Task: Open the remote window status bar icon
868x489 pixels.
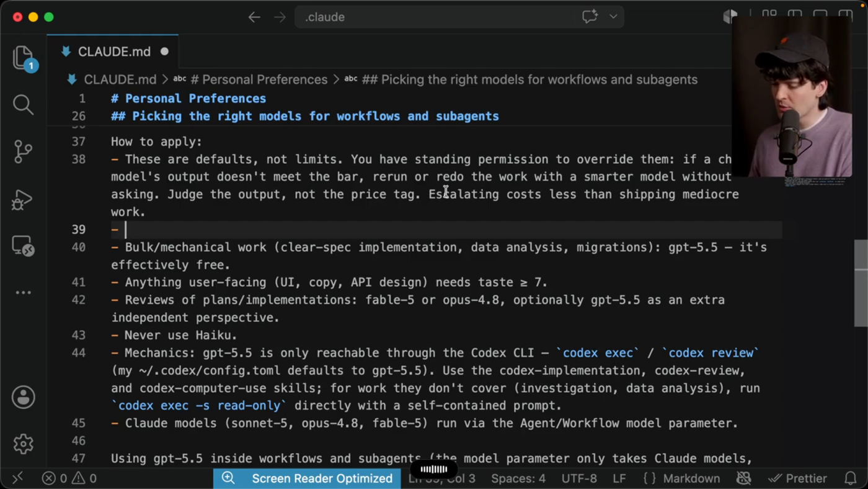Action: (x=17, y=478)
